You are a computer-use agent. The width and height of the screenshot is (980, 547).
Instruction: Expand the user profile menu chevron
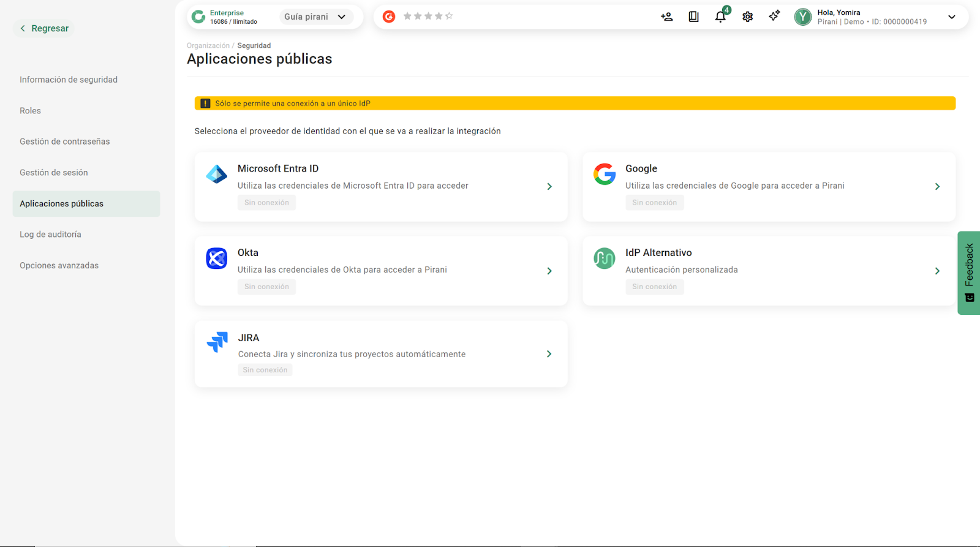point(951,17)
